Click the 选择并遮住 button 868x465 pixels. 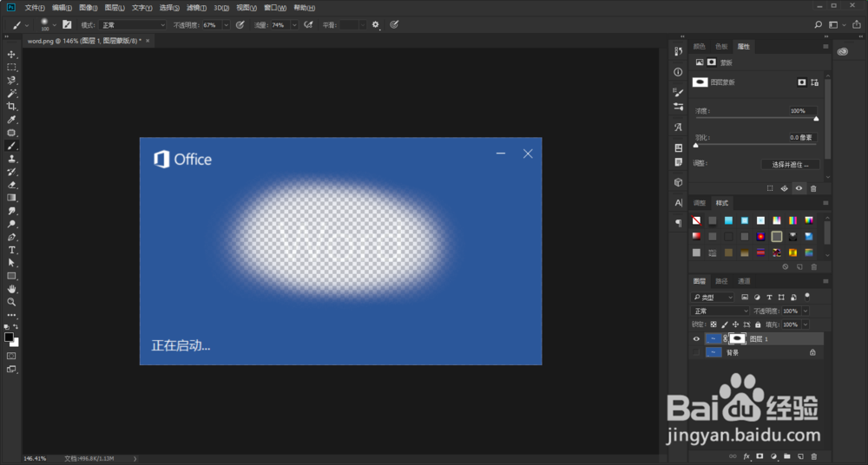[x=790, y=165]
